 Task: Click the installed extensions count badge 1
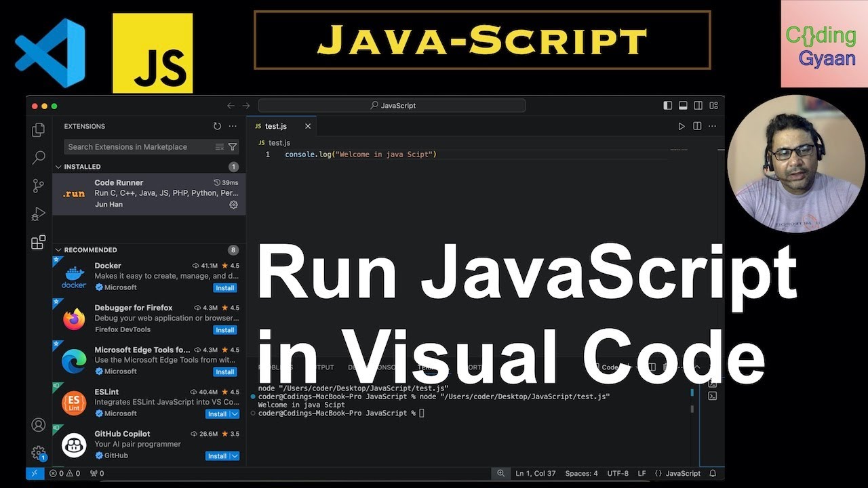233,167
